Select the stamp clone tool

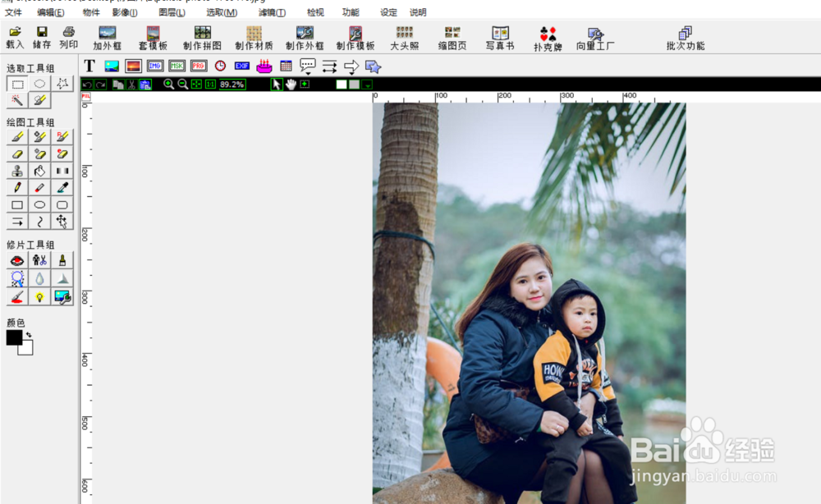(17, 171)
